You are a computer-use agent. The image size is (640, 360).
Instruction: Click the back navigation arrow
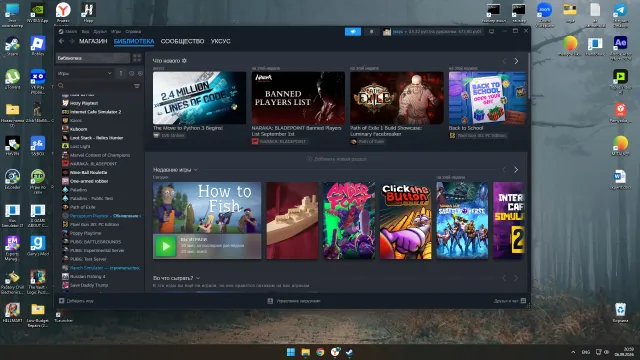click(61, 41)
